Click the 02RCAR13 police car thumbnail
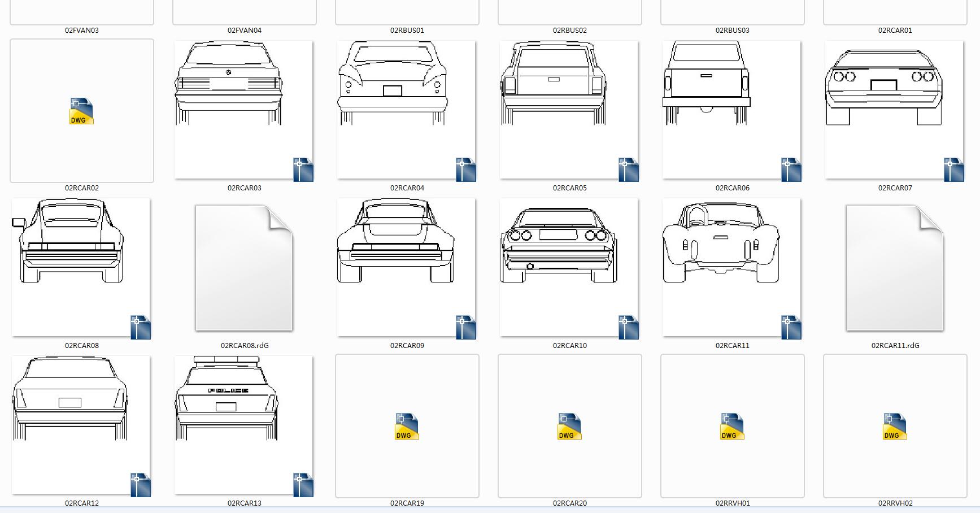The image size is (980, 513). [243, 425]
